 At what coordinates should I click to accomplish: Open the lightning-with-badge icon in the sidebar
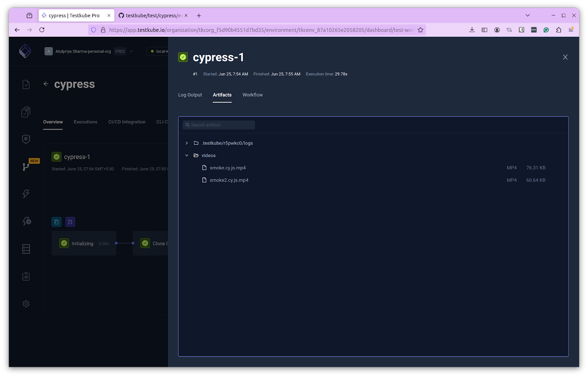(x=26, y=221)
